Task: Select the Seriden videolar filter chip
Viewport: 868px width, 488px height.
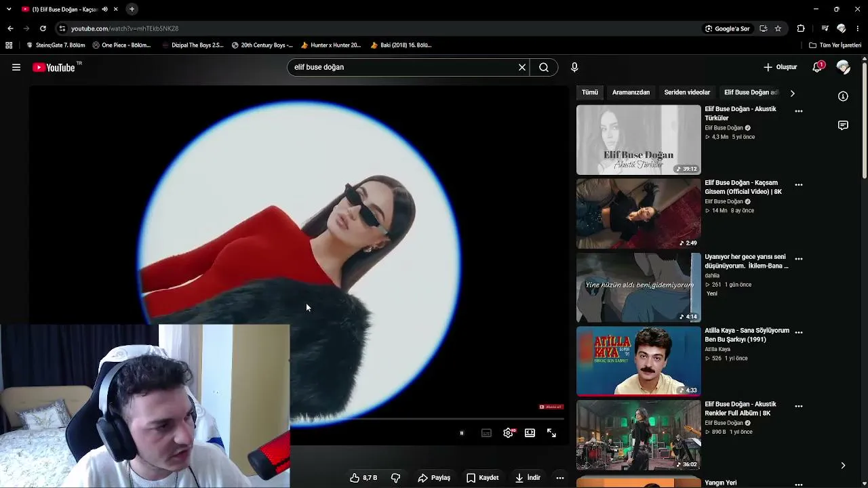Action: tap(687, 92)
